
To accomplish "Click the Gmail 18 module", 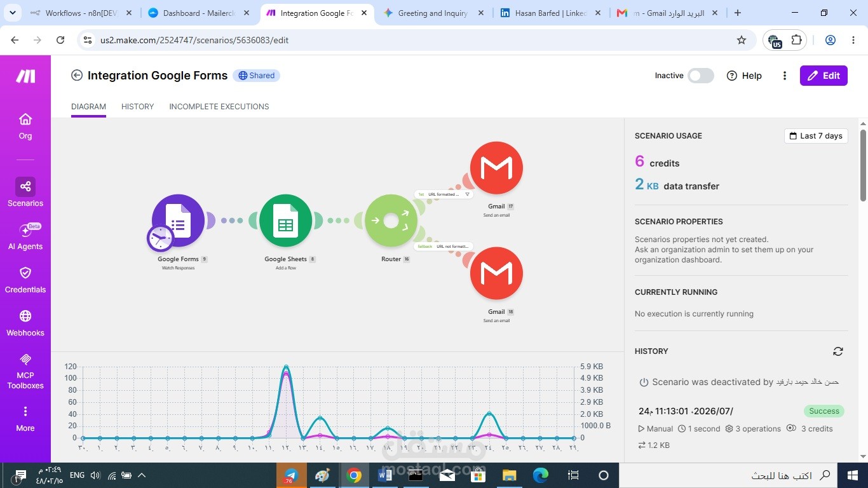I will coord(496,273).
